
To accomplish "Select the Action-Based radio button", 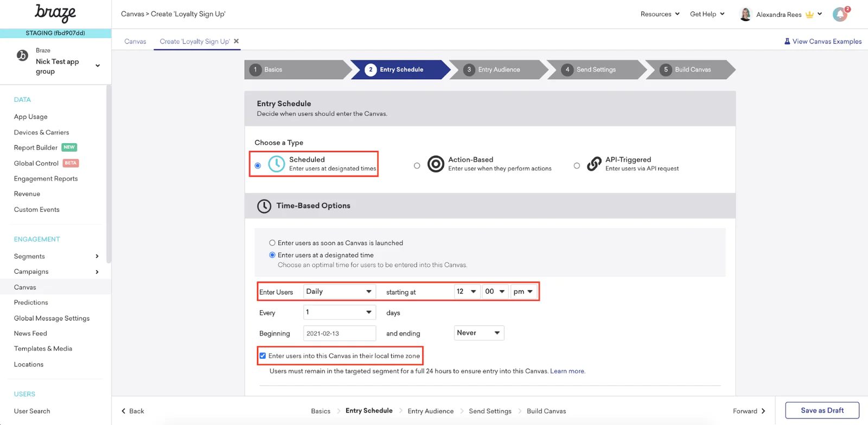I will (417, 165).
